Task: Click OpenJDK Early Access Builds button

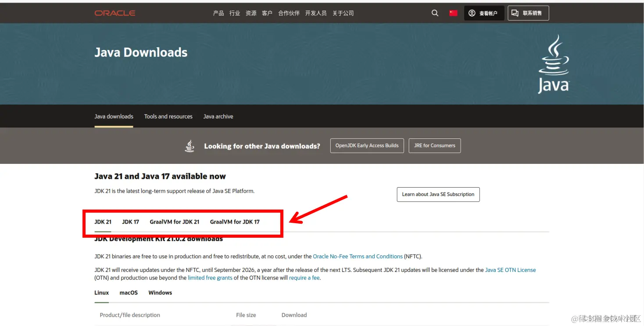Action: (367, 145)
